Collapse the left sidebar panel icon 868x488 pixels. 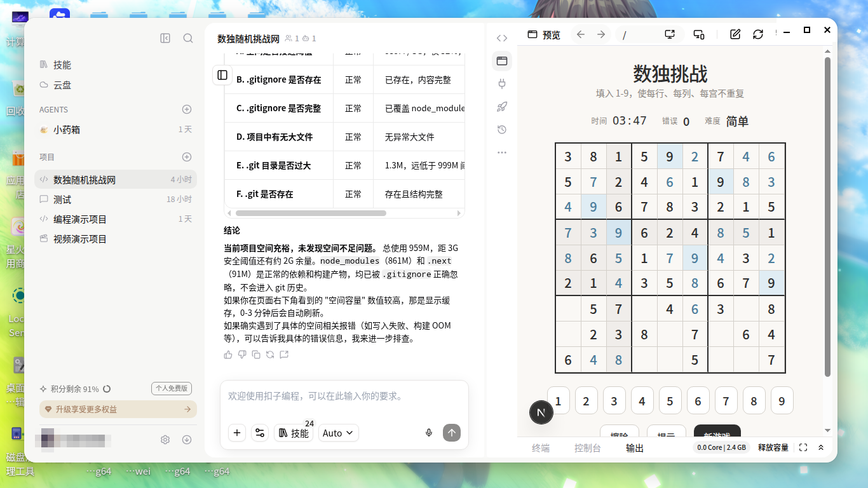point(165,38)
